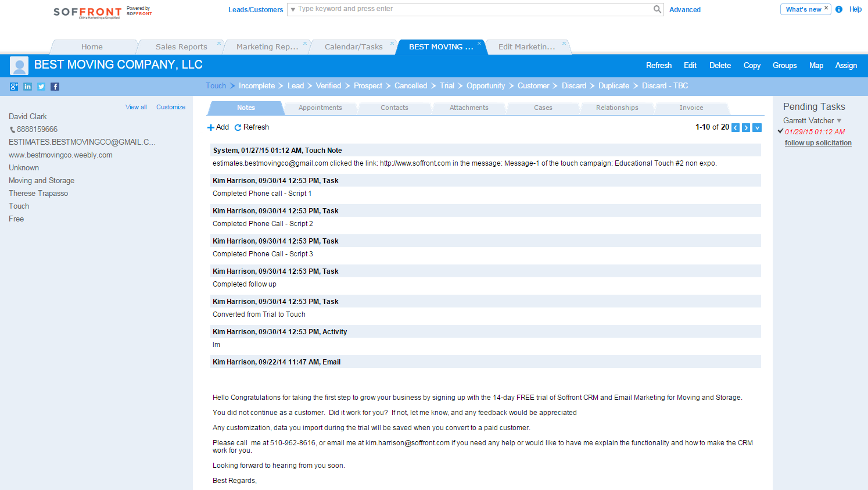Click the contact avatar placeholder image
Viewport: 868px width, 490px height.
[19, 66]
